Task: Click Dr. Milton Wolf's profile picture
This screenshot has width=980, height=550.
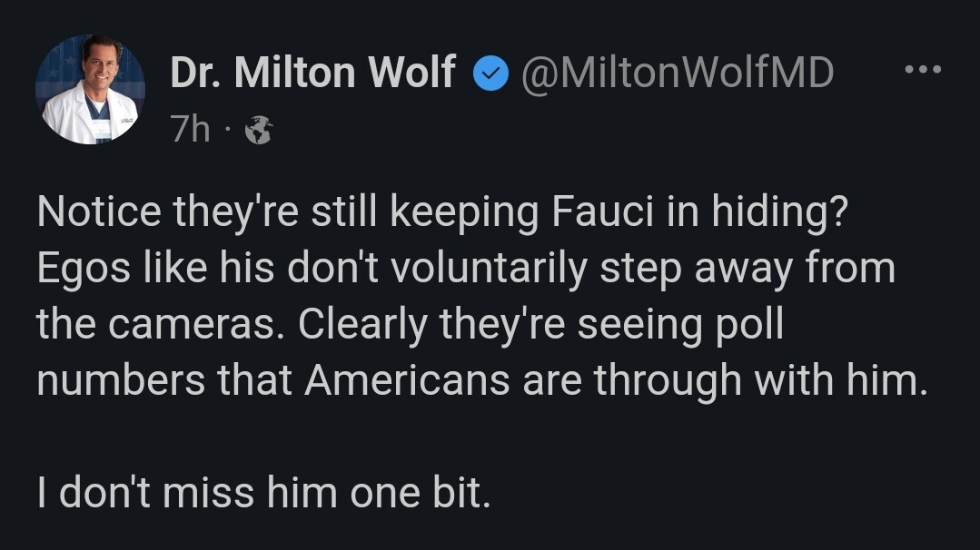Action: [90, 89]
